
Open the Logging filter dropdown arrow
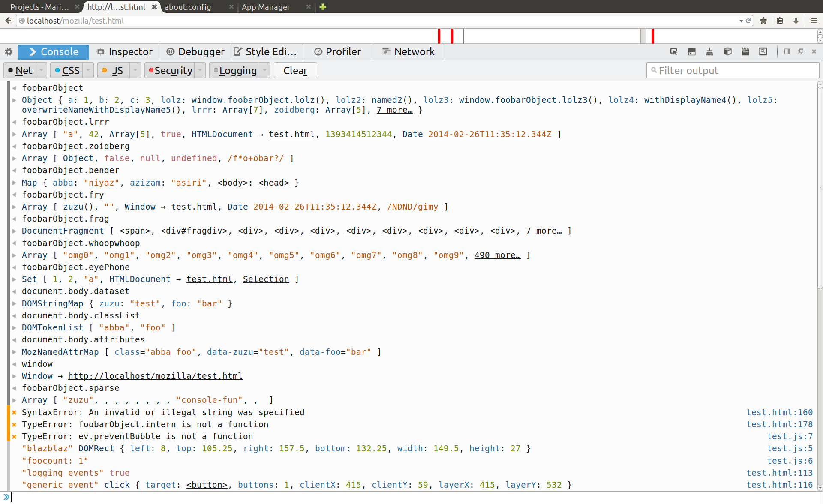(265, 70)
